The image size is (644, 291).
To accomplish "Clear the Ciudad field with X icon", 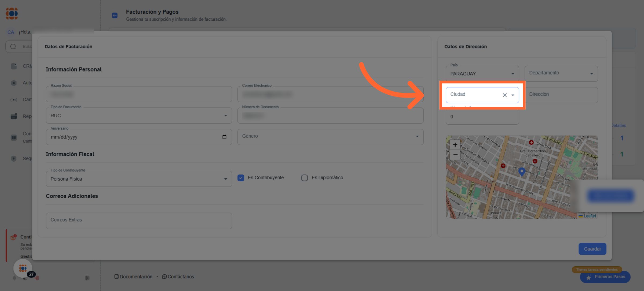I will [504, 95].
